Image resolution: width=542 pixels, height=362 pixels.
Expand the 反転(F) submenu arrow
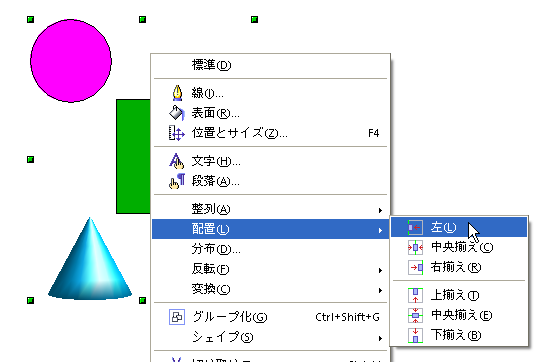pyautogui.click(x=380, y=270)
